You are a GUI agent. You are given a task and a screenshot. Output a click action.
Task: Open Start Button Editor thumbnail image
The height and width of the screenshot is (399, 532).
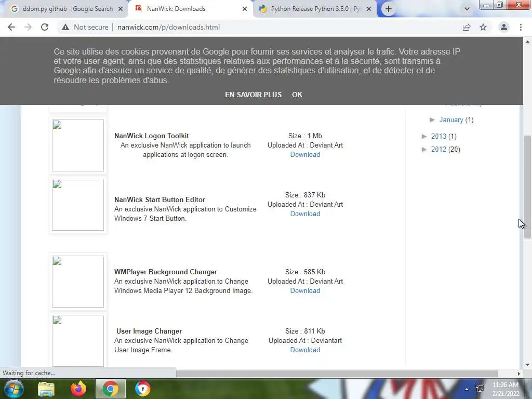(78, 205)
